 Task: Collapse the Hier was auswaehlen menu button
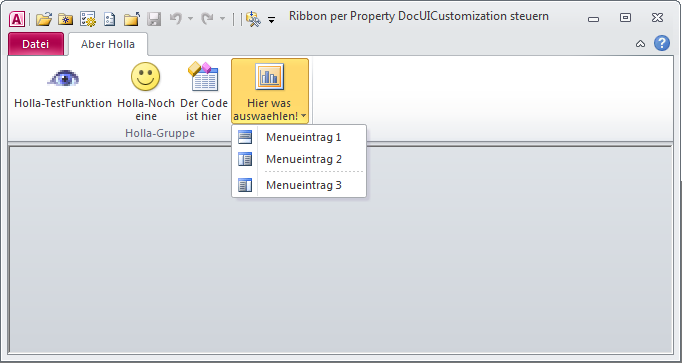pyautogui.click(x=270, y=91)
